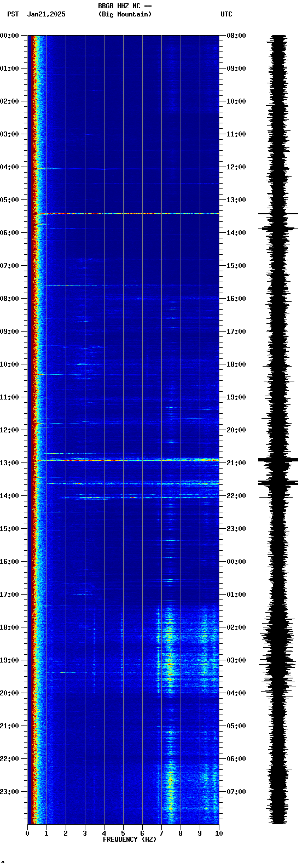Click the '2' frequency axis tick label
The height and width of the screenshot is (868, 302).
[x=66, y=833]
